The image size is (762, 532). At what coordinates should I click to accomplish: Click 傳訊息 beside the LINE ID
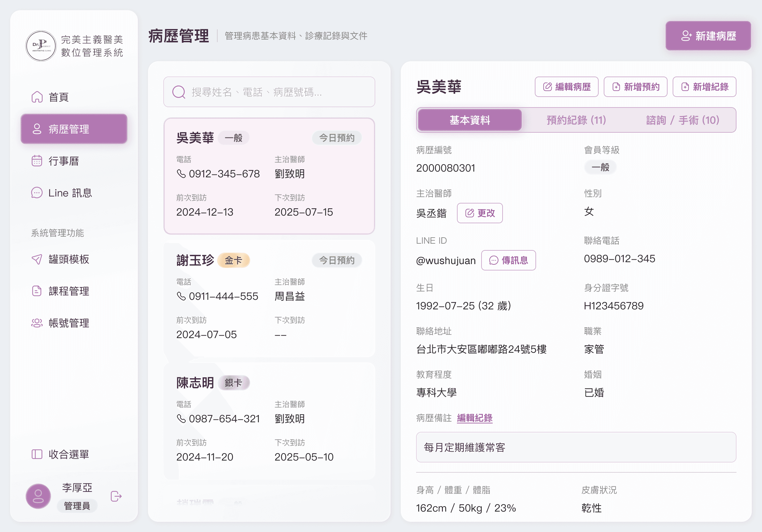tap(508, 260)
